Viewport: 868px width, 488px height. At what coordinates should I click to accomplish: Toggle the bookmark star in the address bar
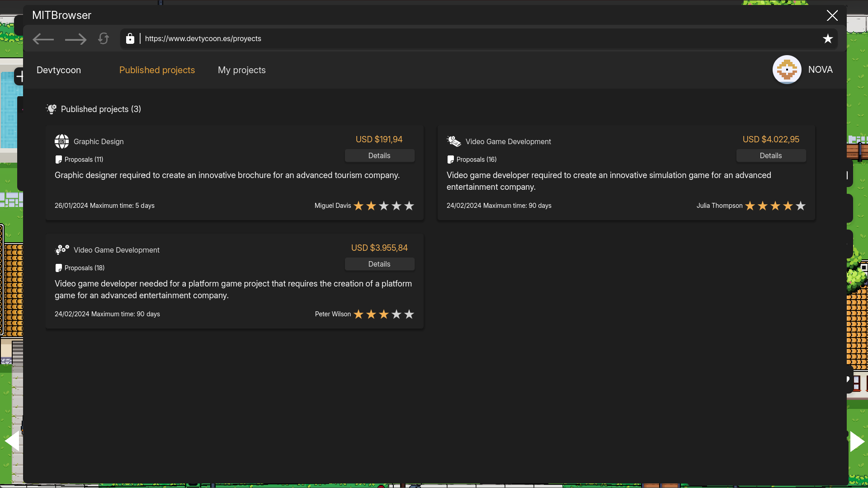pyautogui.click(x=828, y=38)
